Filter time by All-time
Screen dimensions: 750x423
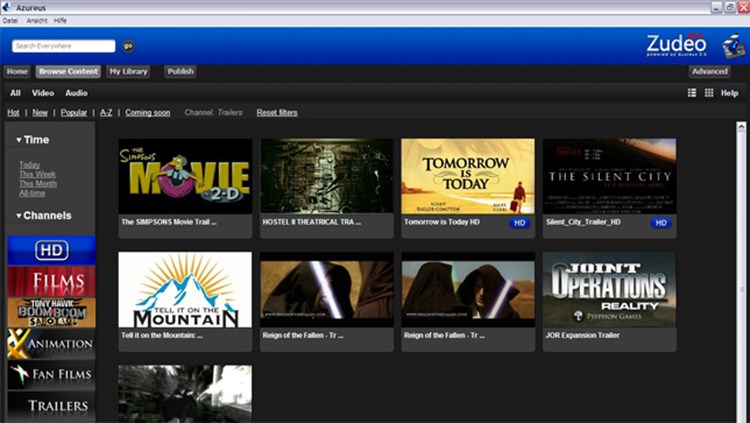[32, 193]
